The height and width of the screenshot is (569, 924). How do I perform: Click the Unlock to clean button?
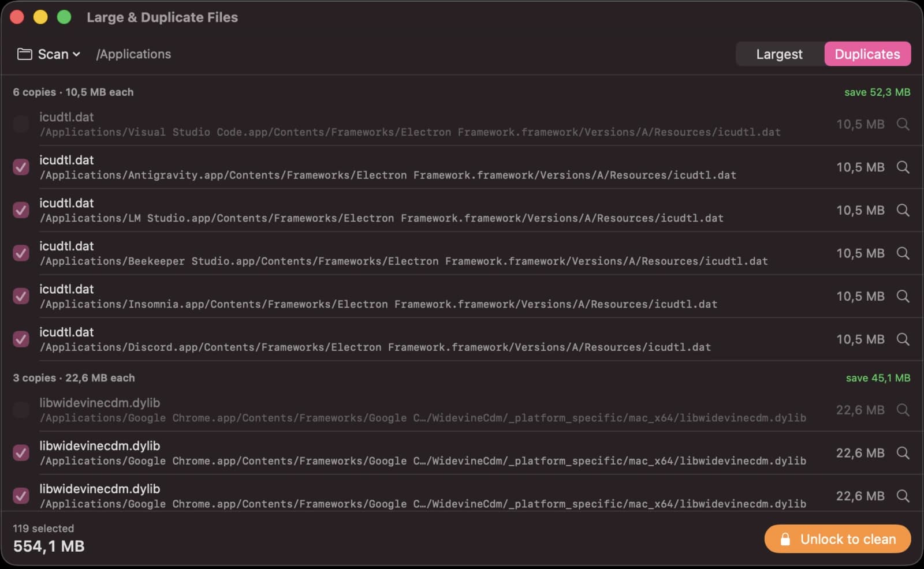837,539
